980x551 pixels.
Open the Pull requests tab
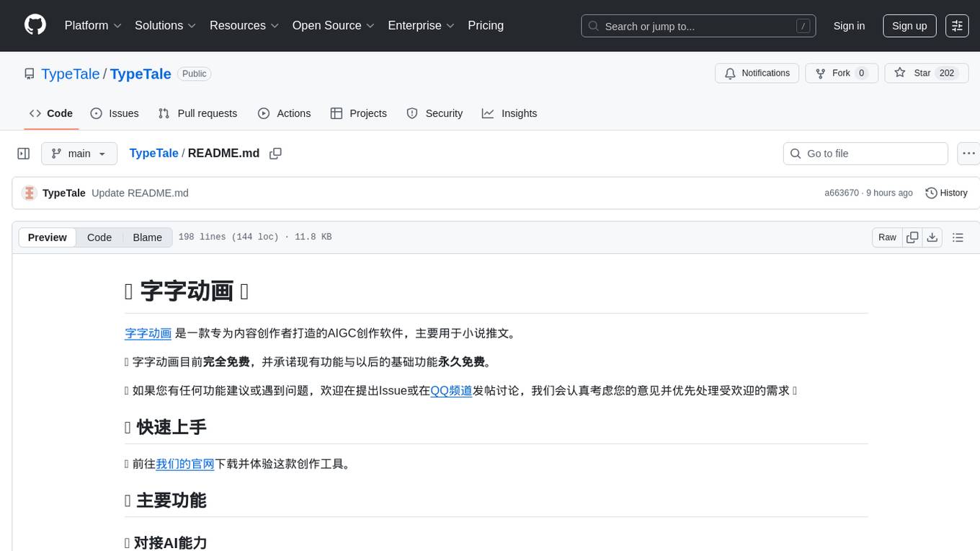pyautogui.click(x=197, y=113)
